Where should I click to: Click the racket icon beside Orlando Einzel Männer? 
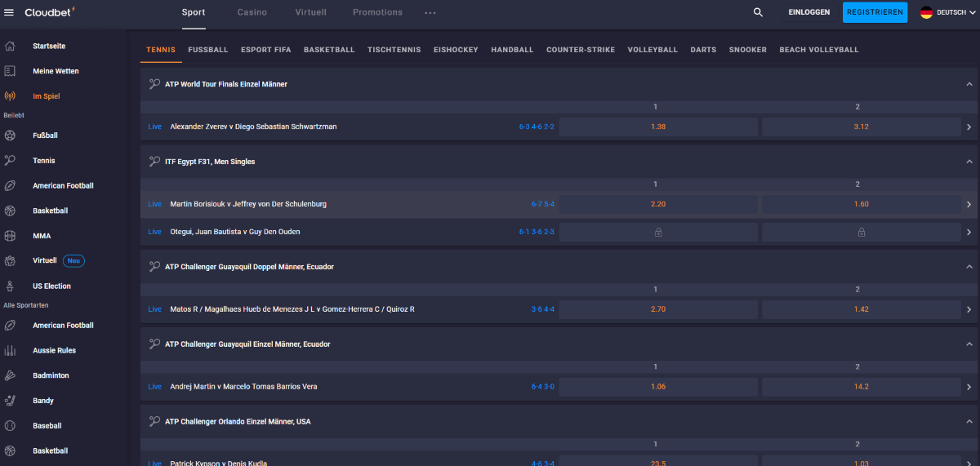(154, 422)
